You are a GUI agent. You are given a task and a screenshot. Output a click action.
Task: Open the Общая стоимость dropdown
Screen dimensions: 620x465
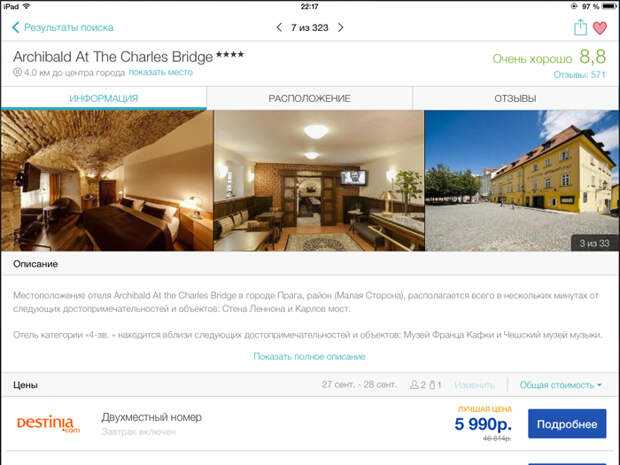click(561, 385)
